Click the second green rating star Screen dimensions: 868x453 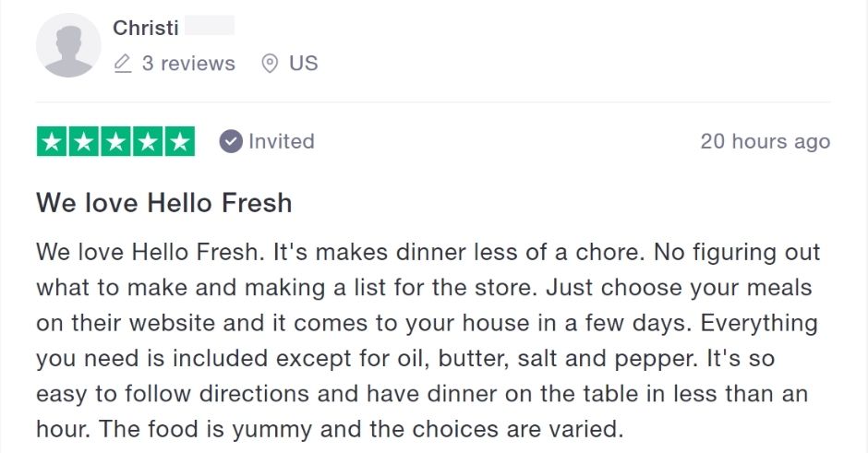tap(84, 141)
